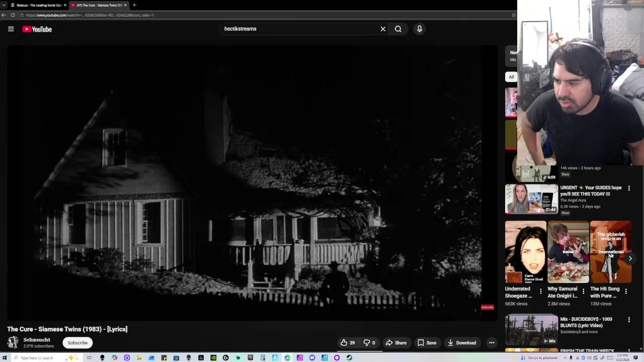
Task: Open Why Samurai Ate Onigiri short
Action: (568, 252)
